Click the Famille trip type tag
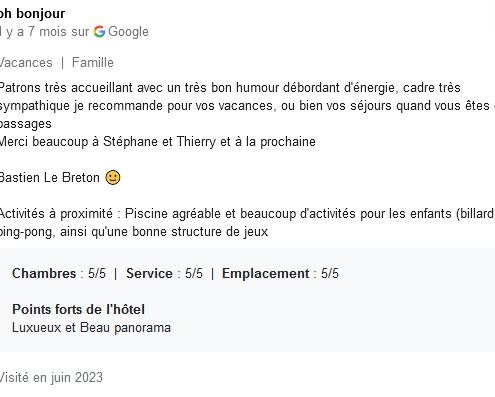The width and height of the screenshot is (495, 397). tap(93, 63)
